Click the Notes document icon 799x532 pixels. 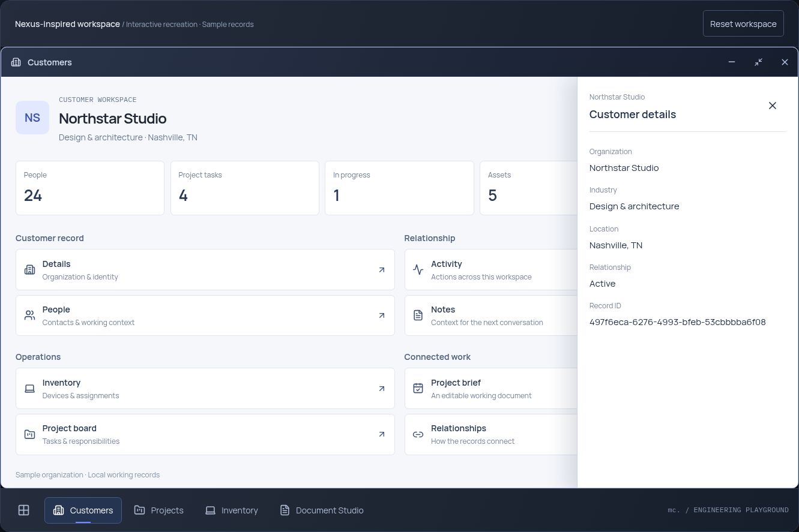pos(418,315)
